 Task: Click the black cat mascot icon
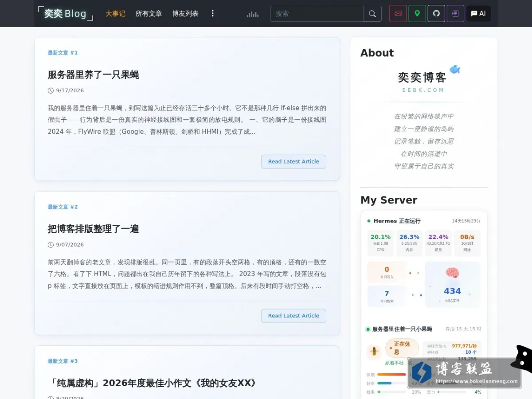(522, 358)
